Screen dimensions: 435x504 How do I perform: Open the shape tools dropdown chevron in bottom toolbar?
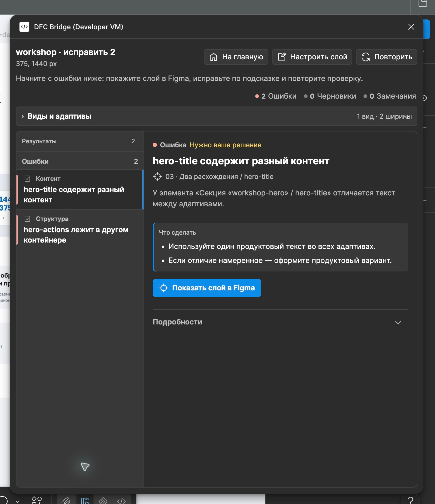(x=17, y=501)
